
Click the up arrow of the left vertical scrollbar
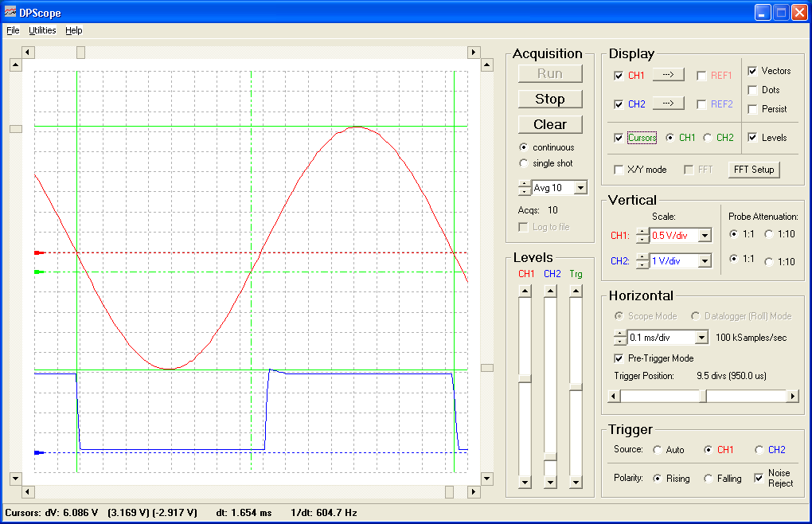(x=14, y=65)
